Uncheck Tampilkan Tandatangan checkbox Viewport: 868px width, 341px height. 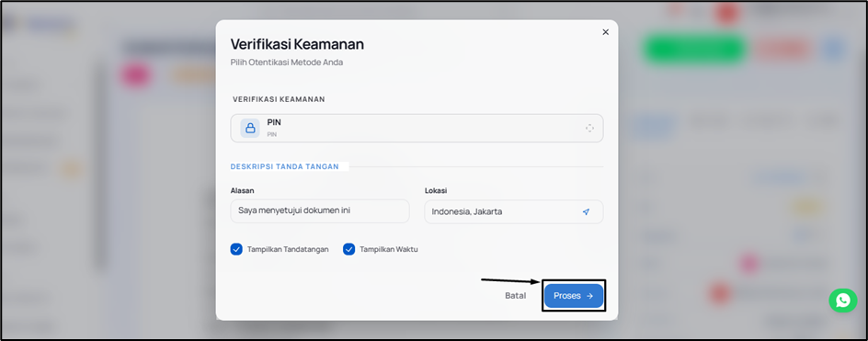(x=236, y=249)
